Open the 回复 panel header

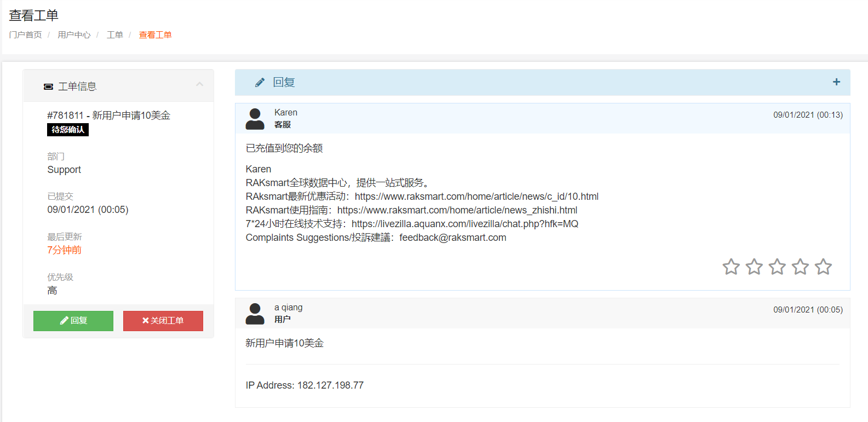[x=284, y=83]
